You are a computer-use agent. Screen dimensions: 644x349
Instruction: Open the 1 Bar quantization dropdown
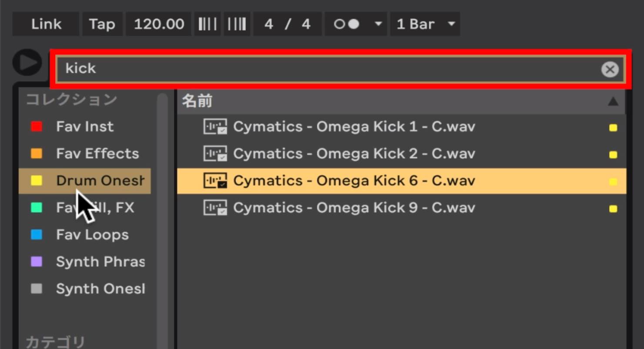click(425, 24)
